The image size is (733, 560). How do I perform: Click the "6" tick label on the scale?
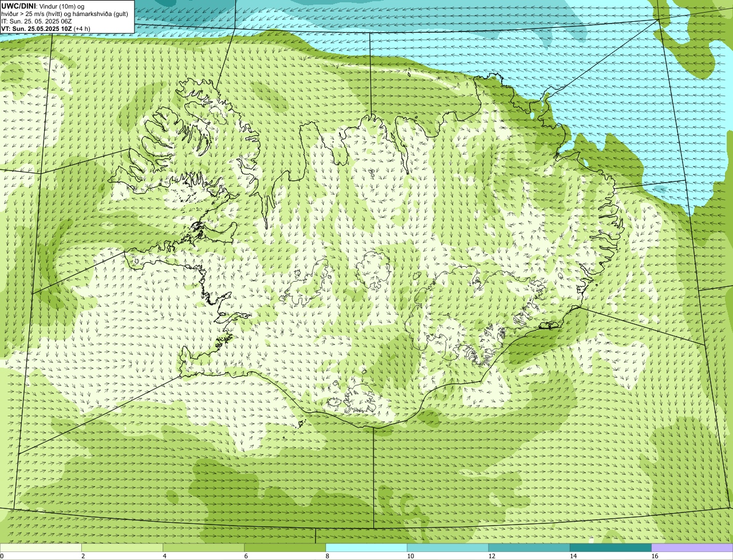[x=246, y=556]
